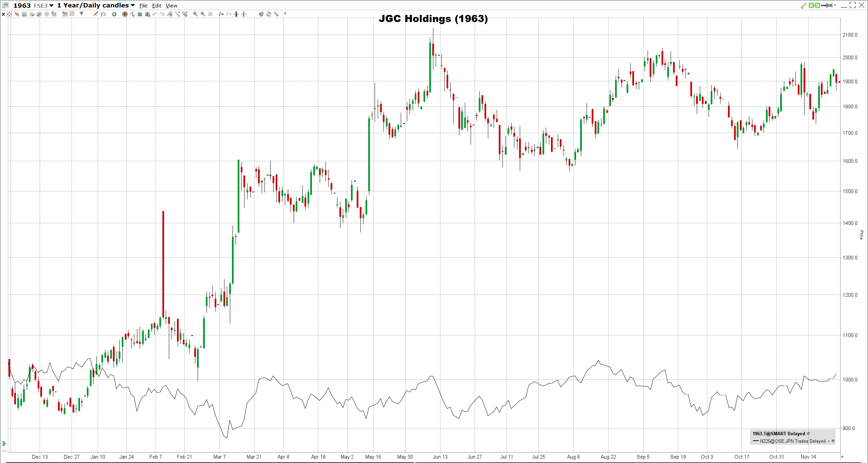Zoom in with the plus magnifier
The height and width of the screenshot is (463, 868).
195,14
